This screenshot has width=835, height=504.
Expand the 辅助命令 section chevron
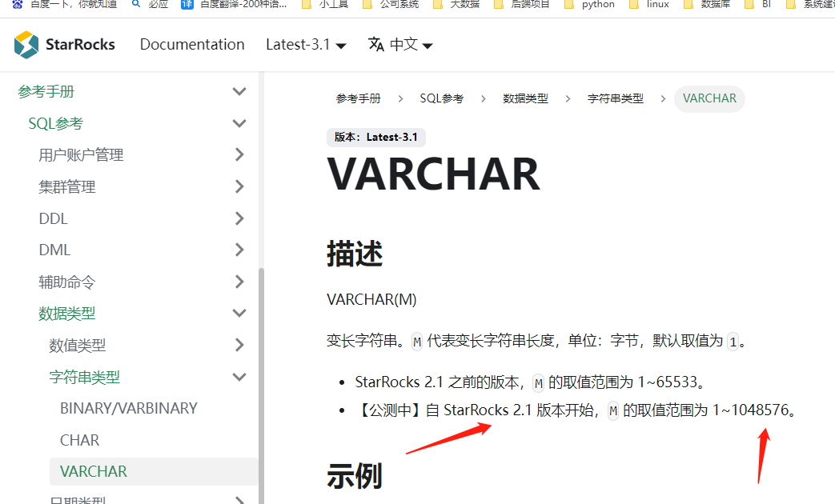(x=239, y=282)
